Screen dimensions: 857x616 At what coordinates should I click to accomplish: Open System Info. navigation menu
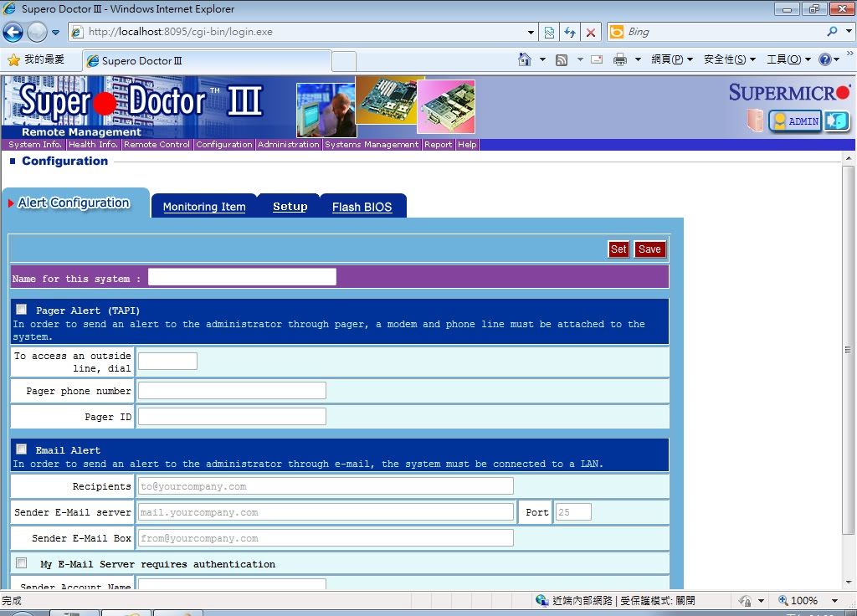tap(35, 144)
